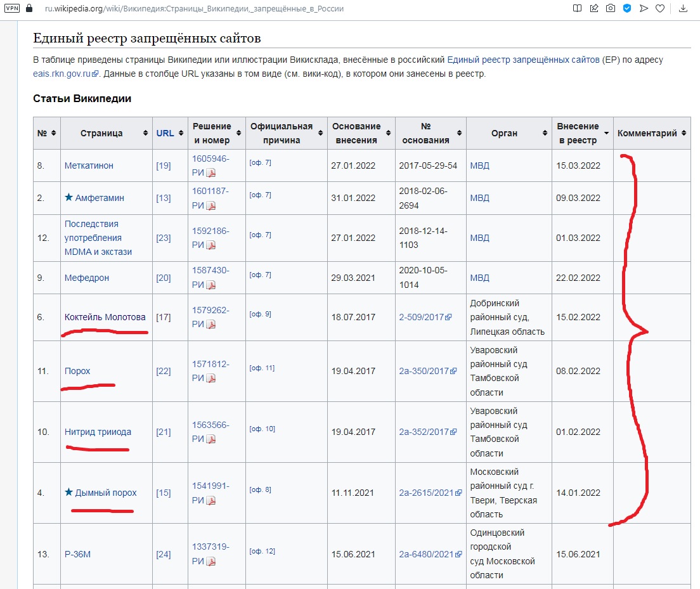Click footnote [оф. 10] in Нитрид трииода row

tap(262, 429)
